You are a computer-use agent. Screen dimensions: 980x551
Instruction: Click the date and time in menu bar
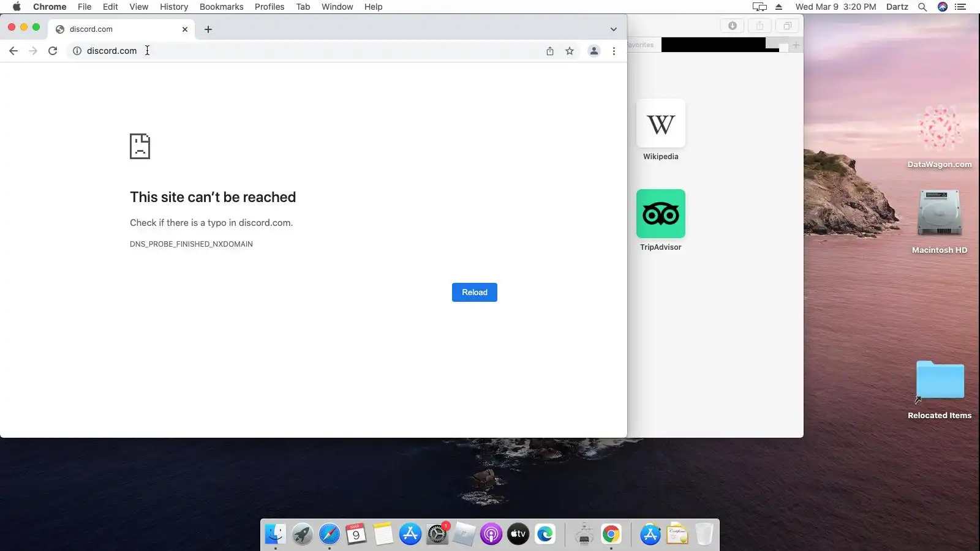click(x=835, y=7)
